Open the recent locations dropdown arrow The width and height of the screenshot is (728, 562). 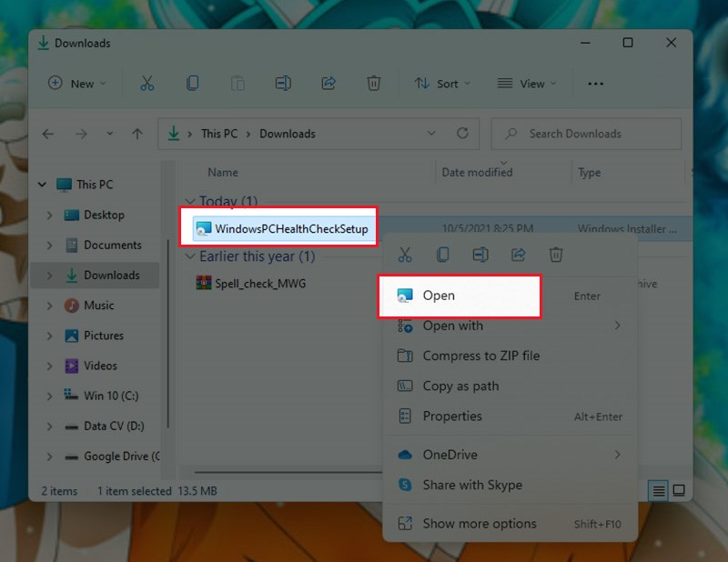point(109,134)
